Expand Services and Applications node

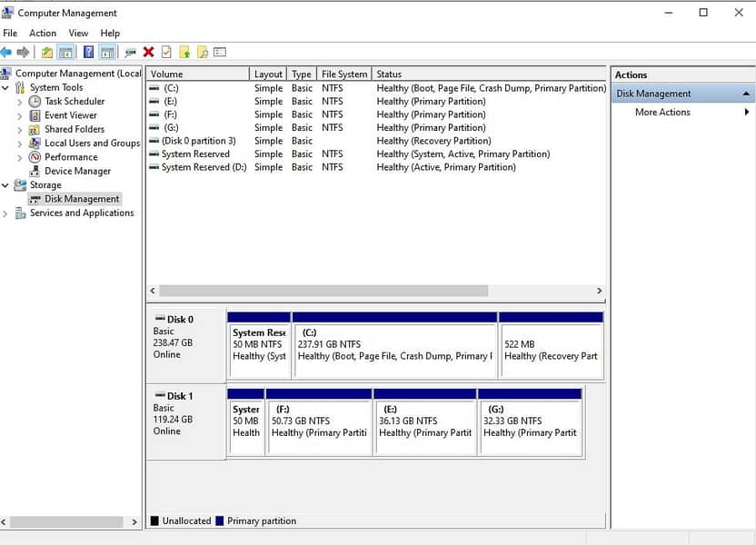[5, 213]
